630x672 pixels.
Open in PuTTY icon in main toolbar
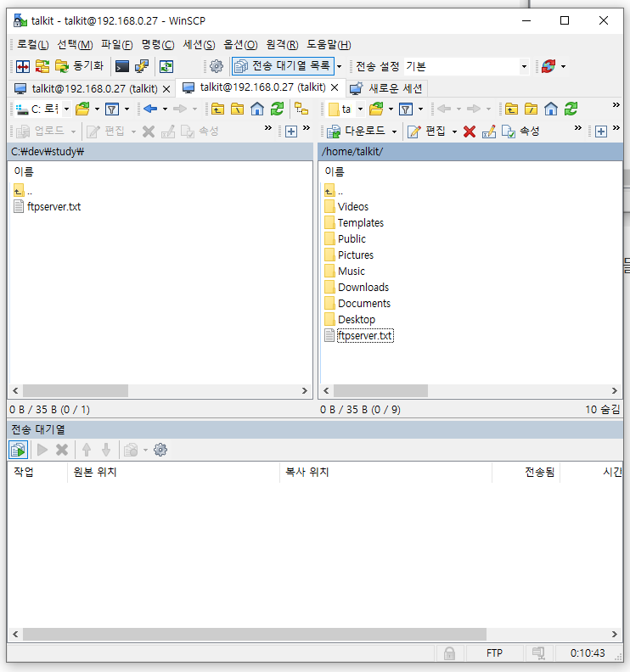click(142, 66)
